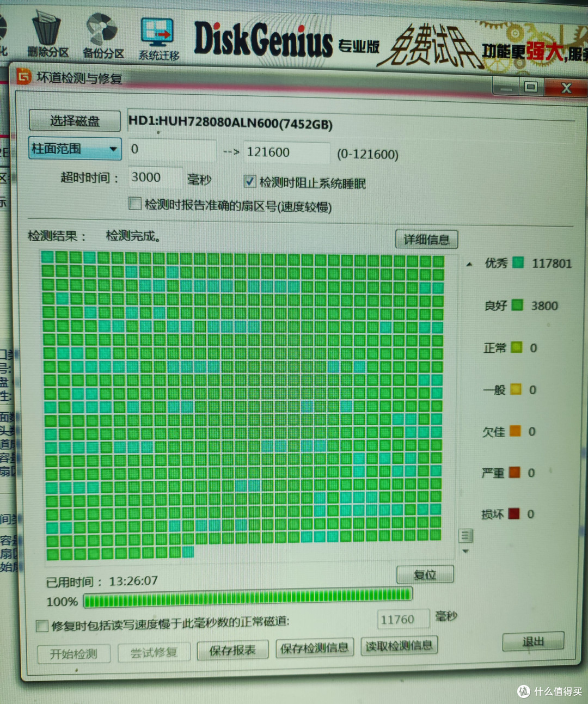Click the 严重 dark orange color swatch
This screenshot has width=588, height=704.
(x=514, y=473)
